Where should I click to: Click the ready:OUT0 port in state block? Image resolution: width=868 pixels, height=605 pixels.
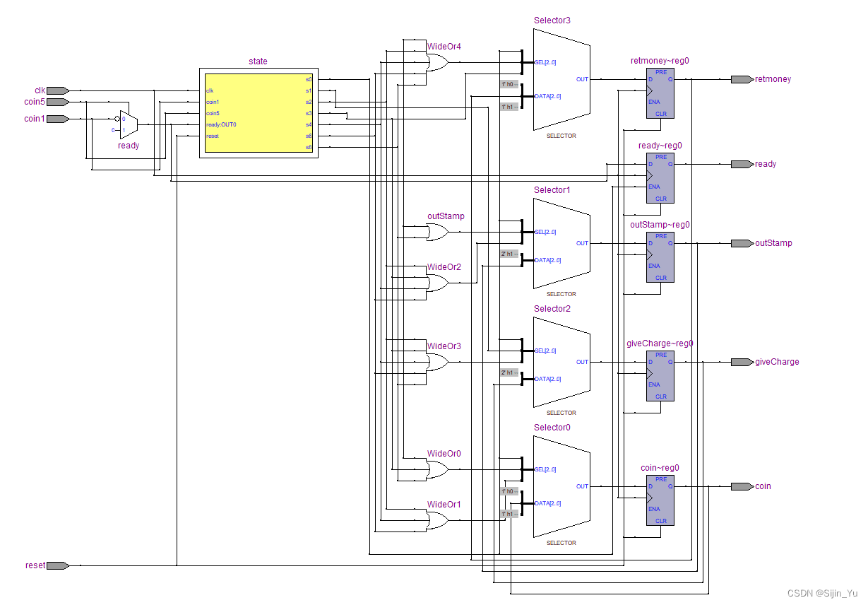click(x=221, y=124)
